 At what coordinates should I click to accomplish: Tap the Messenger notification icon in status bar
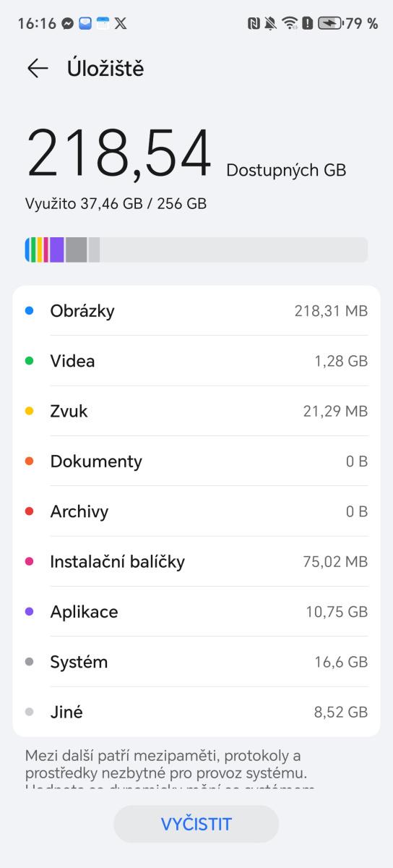(69, 23)
